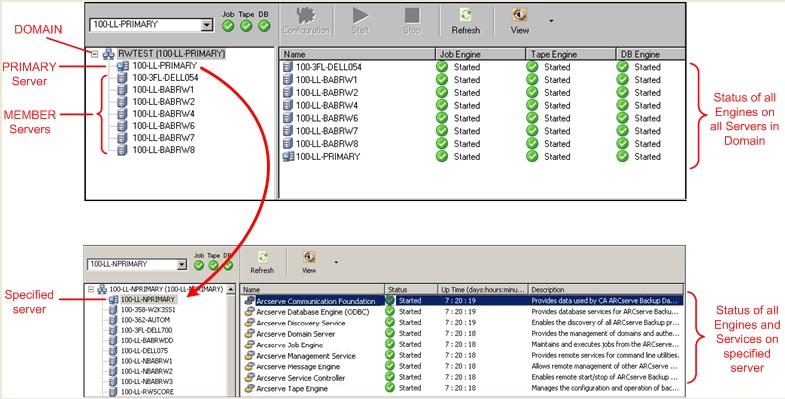Open the 100-LL-PRIMARY server dropdown
This screenshot has width=785, height=399.
coord(207,25)
